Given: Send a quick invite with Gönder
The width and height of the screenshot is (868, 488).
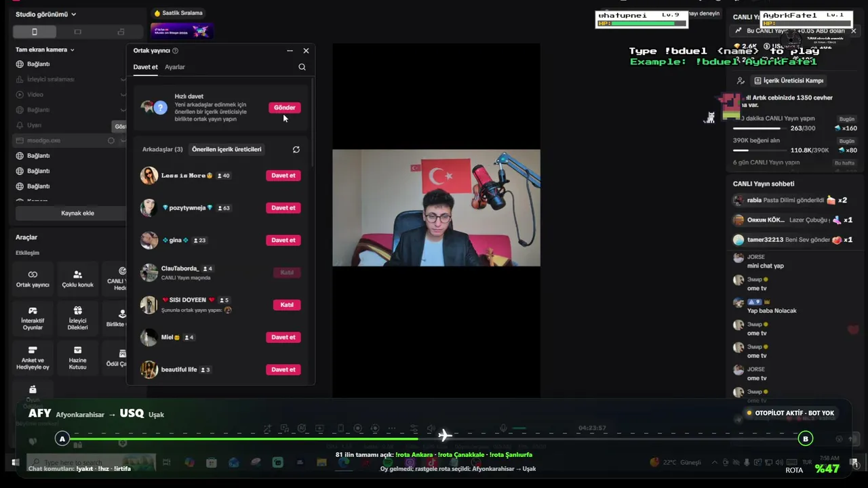Looking at the screenshot, I should point(284,108).
